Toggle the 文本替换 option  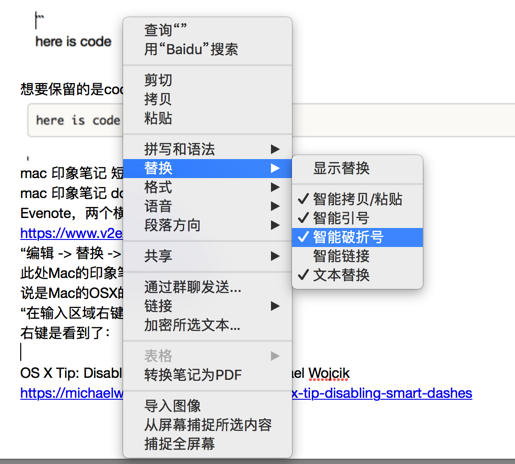(x=357, y=275)
